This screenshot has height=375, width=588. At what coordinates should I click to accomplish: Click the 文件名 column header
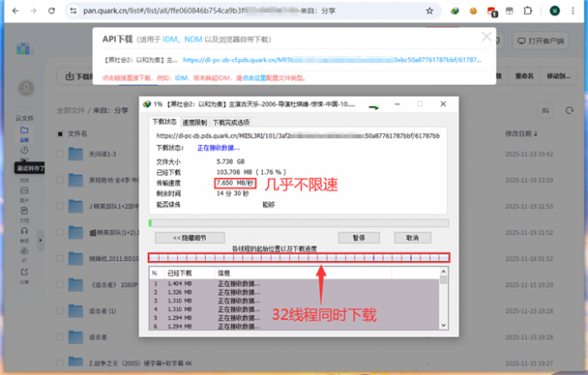tap(77, 134)
